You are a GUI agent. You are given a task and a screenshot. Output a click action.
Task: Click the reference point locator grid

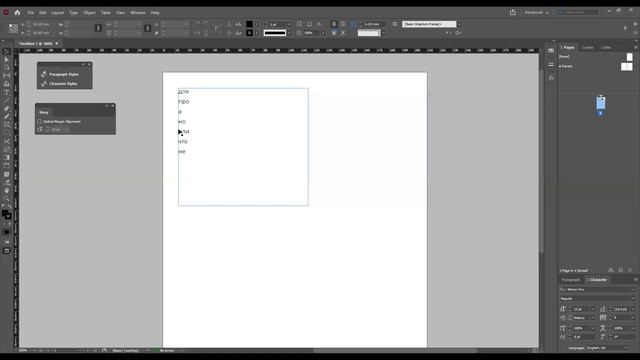pos(13,28)
